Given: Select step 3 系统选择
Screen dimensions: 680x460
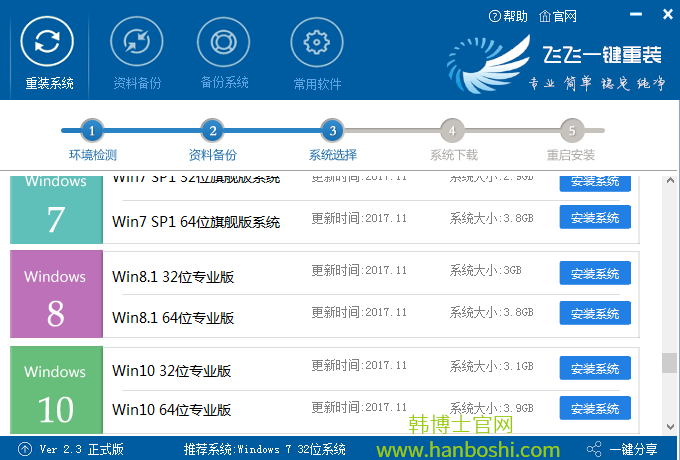Looking at the screenshot, I should coord(332,131).
